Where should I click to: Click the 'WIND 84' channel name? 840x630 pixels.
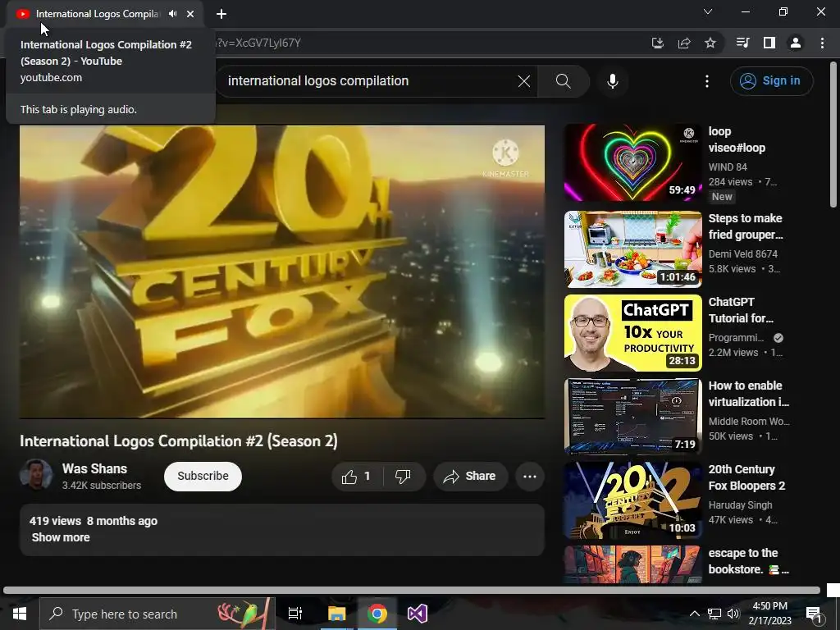point(728,167)
